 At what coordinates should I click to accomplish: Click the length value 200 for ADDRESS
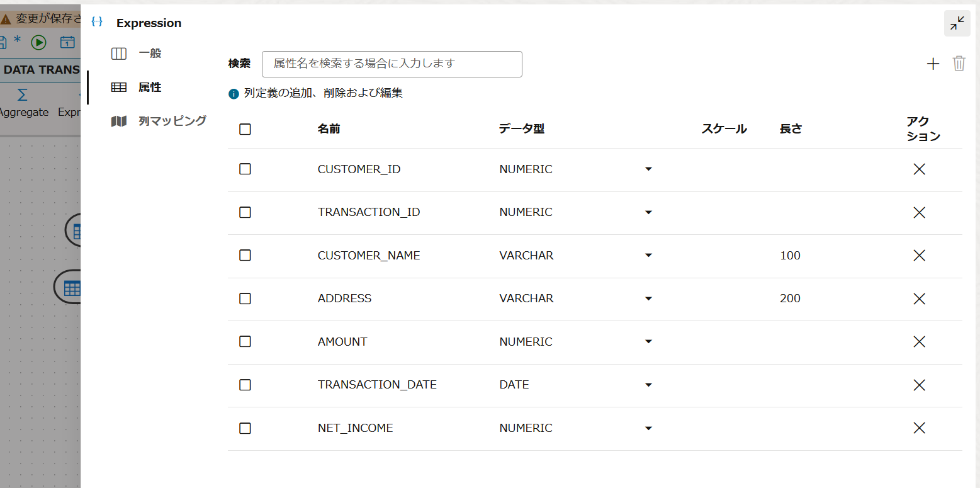[x=790, y=298]
